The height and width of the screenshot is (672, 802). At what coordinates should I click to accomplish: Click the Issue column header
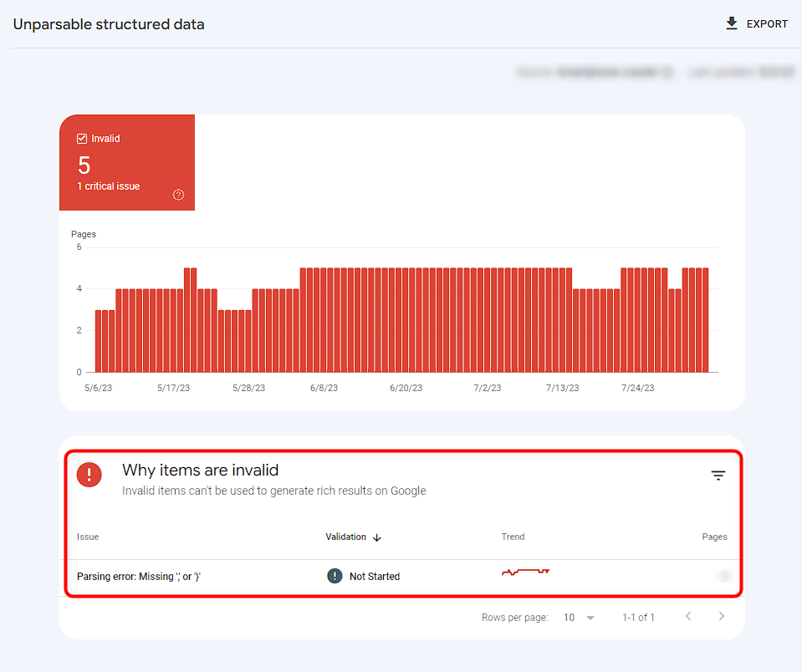[88, 537]
